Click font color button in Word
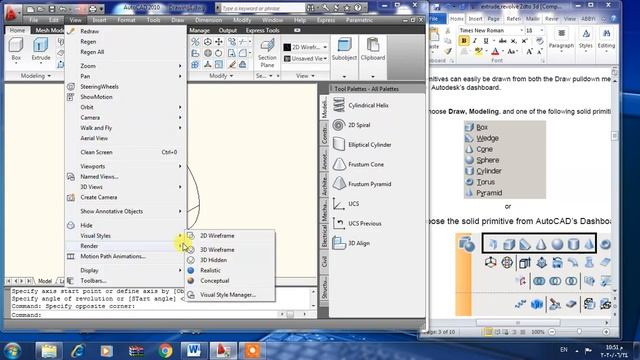This screenshot has width=640, height=360. [495, 52]
